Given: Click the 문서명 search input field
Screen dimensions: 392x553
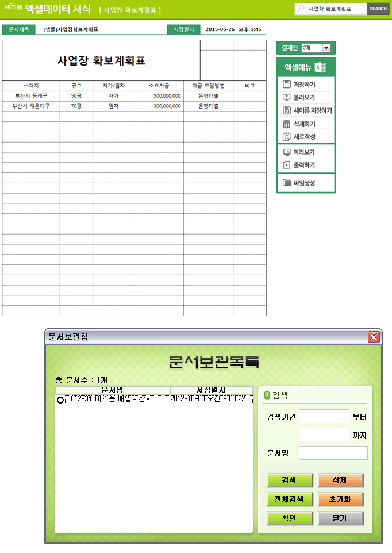Looking at the screenshot, I should 333,453.
